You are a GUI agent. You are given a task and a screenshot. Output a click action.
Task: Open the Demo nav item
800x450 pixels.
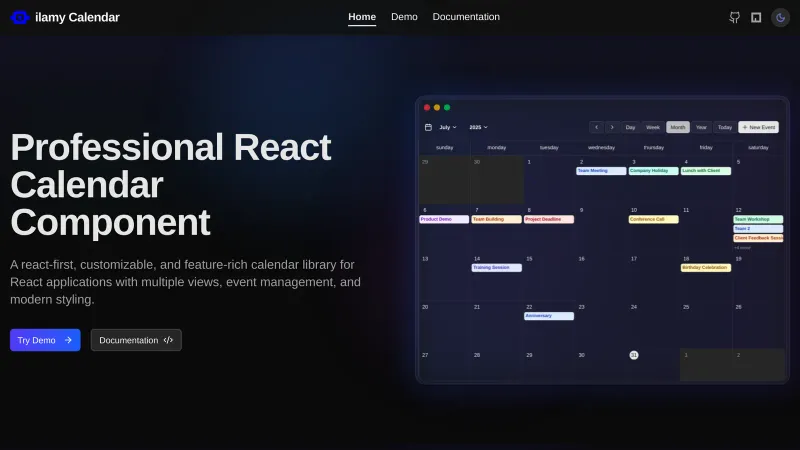tap(404, 17)
